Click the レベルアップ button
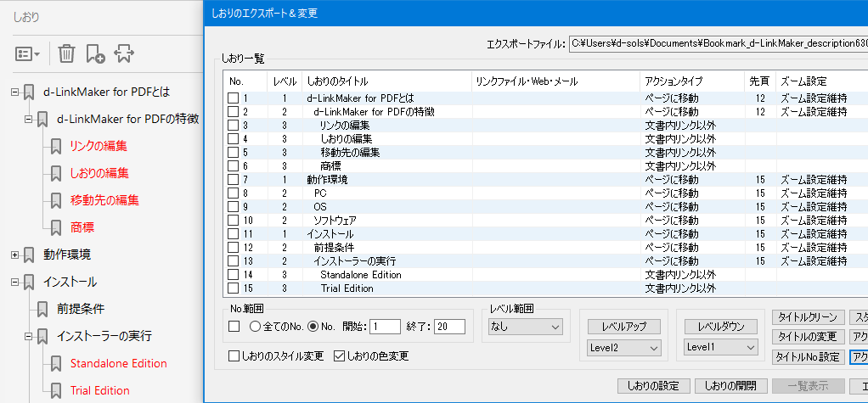Viewport: 868px width, 403px height. tap(624, 327)
